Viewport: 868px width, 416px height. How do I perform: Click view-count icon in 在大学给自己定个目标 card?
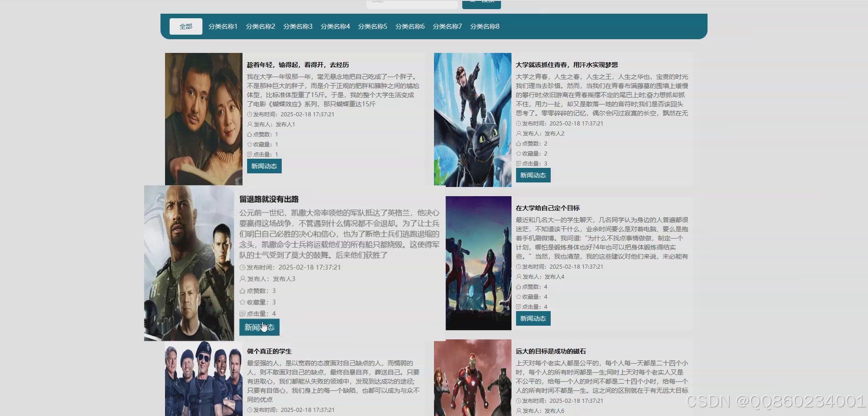tap(518, 307)
